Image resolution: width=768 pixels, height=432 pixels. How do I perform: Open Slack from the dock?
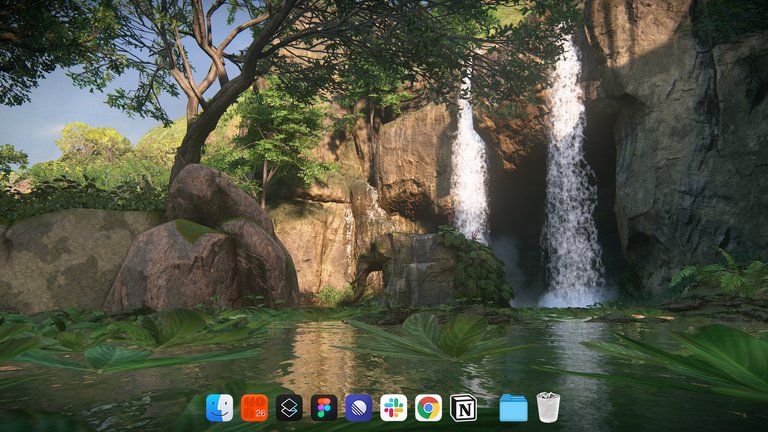[x=393, y=408]
